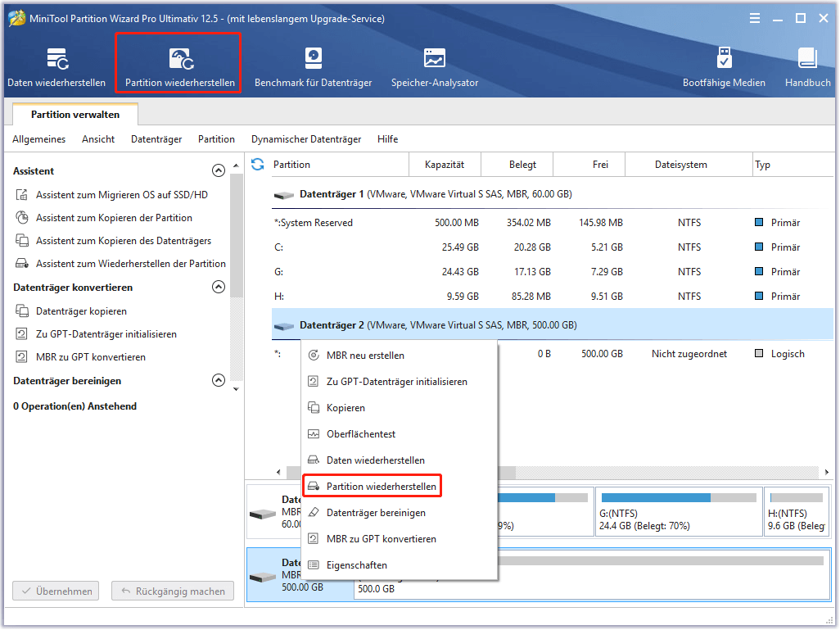Image resolution: width=840 pixels, height=630 pixels.
Task: Select Zu GPT-Datenträger initialisieren in context menu
Action: [x=399, y=381]
